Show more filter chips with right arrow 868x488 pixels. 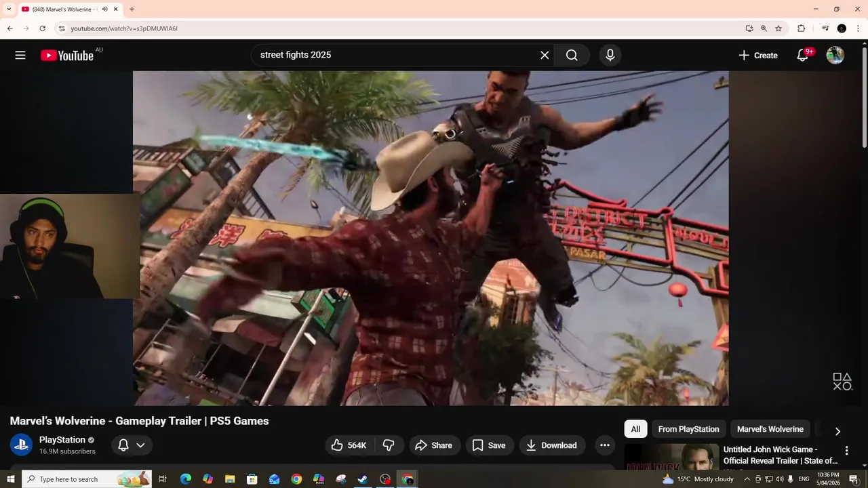tap(837, 431)
